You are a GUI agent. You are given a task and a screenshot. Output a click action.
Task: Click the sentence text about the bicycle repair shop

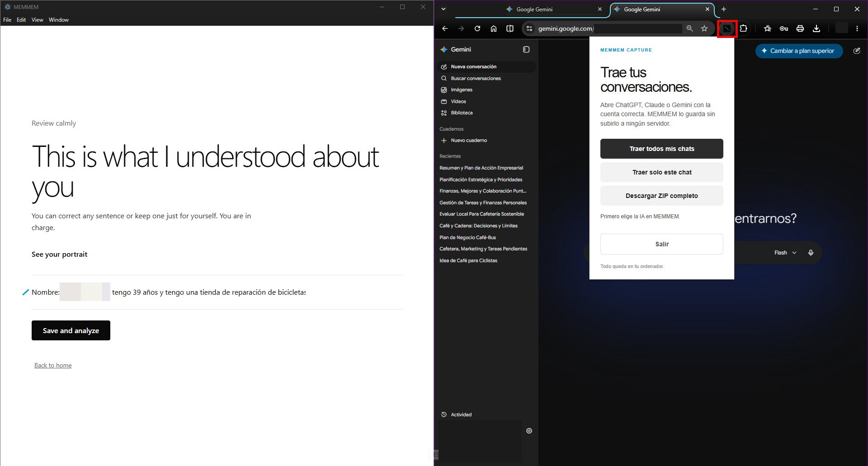point(209,292)
